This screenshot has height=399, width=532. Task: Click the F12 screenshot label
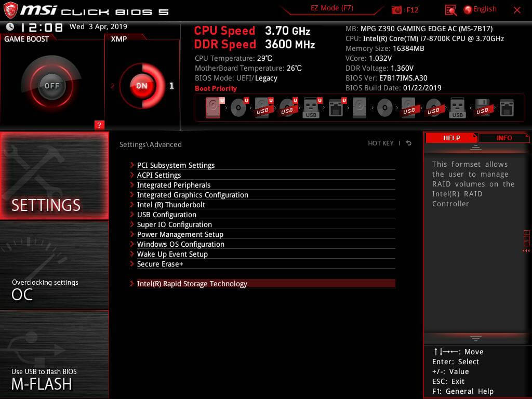tap(412, 10)
